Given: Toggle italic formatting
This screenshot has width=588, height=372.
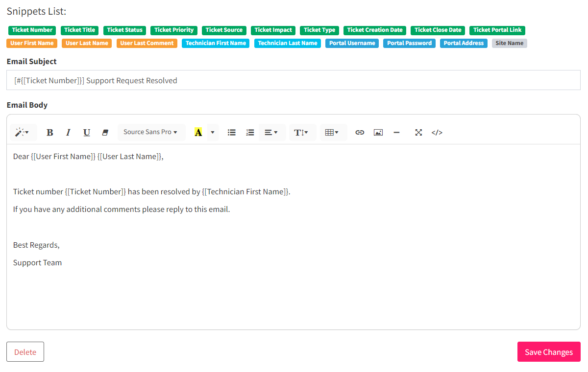Looking at the screenshot, I should [68, 132].
